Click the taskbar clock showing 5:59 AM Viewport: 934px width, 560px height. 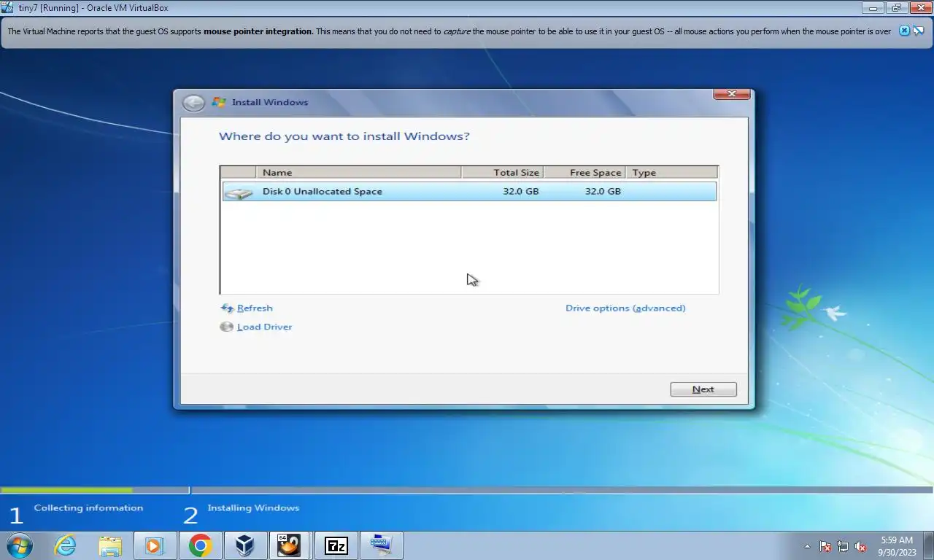coord(897,546)
